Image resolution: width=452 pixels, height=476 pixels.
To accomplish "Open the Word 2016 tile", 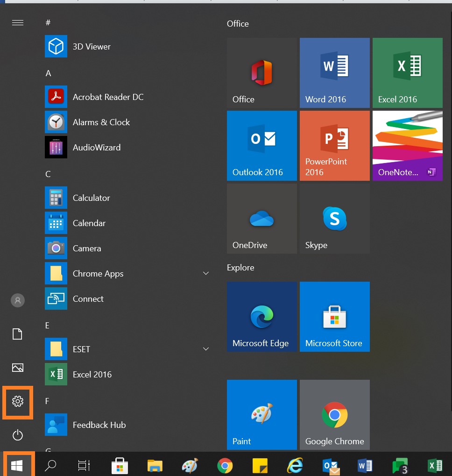I will (x=335, y=73).
